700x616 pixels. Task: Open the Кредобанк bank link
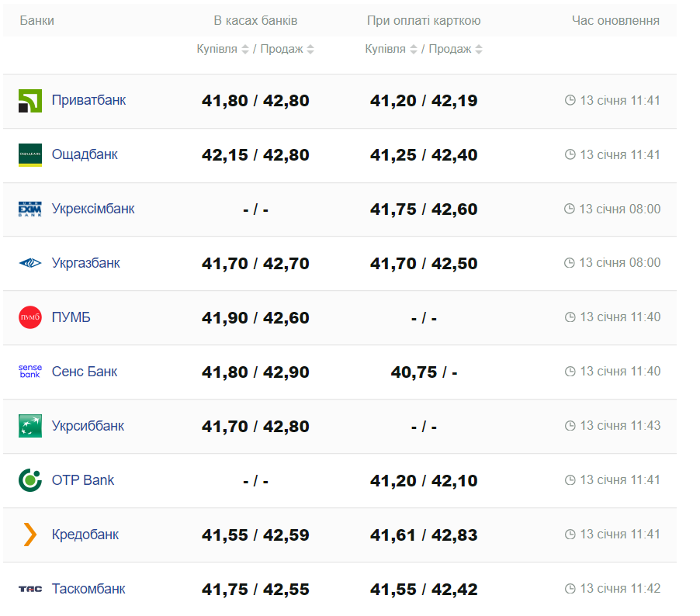click(85, 535)
